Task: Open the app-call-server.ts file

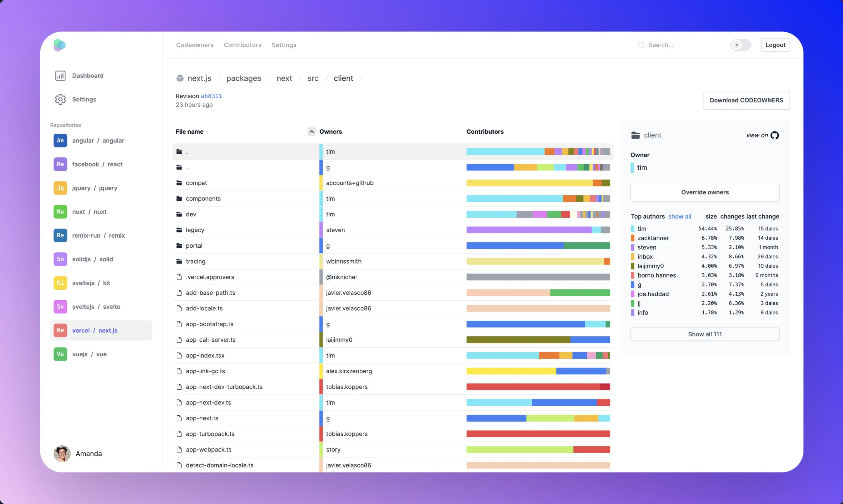Action: pos(211,340)
